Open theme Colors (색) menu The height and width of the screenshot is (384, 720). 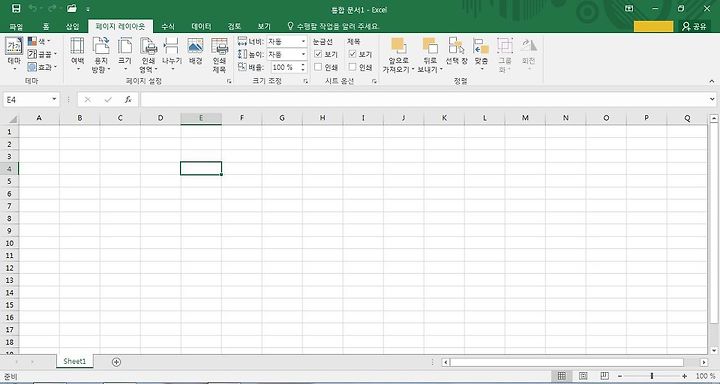[39, 41]
